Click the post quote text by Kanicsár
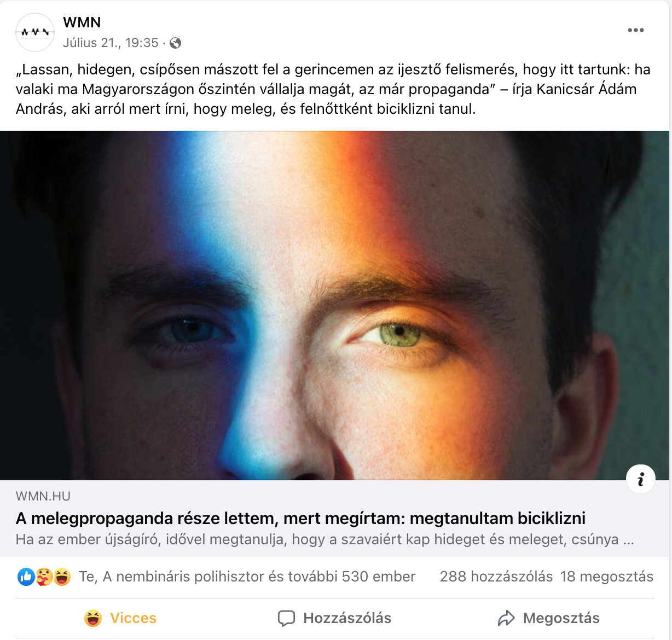 333,89
